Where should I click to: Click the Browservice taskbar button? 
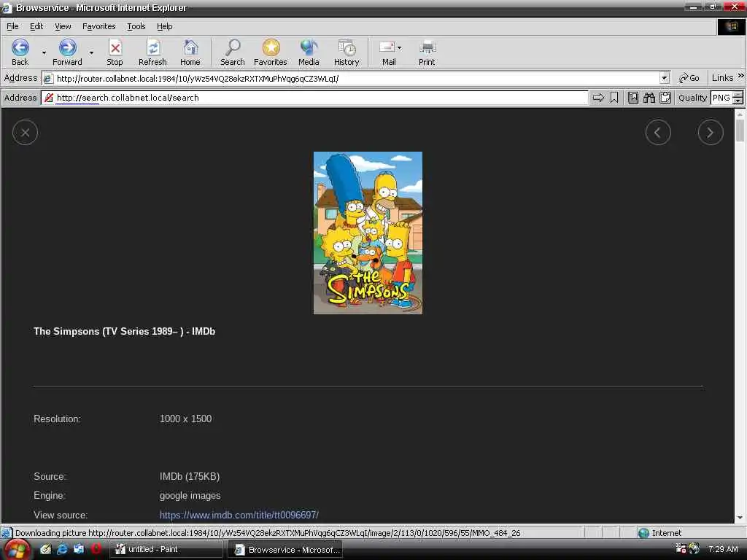[x=286, y=550]
